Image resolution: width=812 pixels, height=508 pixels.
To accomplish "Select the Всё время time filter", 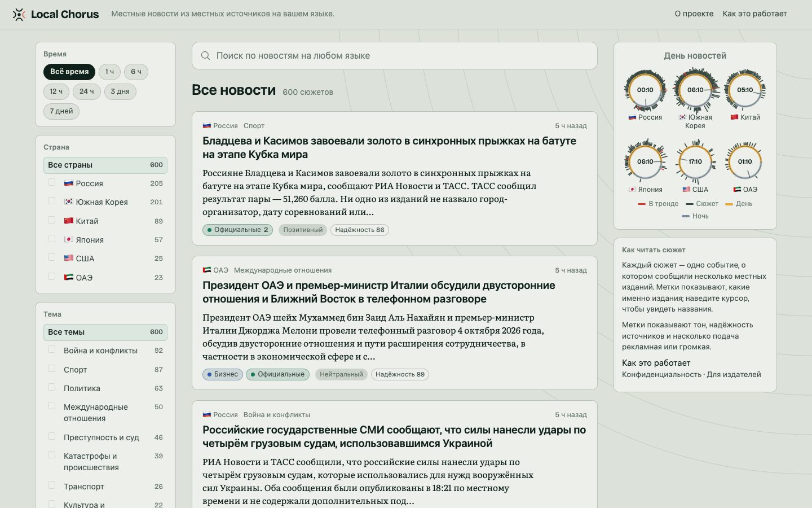I will (x=69, y=72).
